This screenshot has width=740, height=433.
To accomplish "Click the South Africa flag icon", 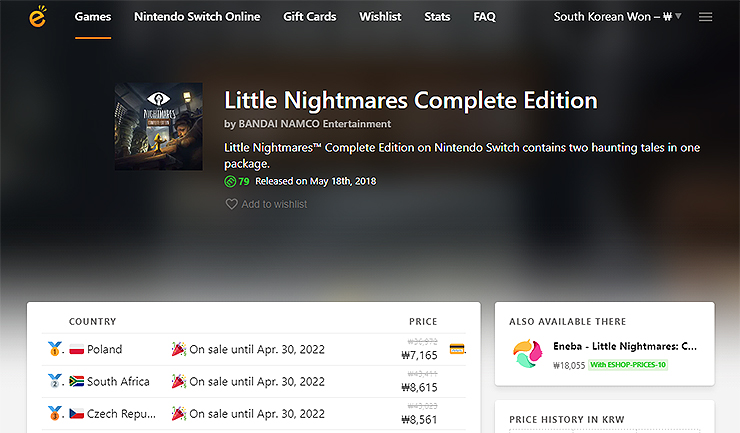I will point(76,382).
